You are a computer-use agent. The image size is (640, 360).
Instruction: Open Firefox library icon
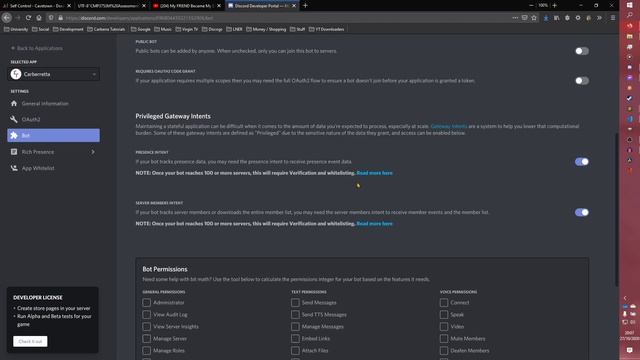[x=557, y=18]
